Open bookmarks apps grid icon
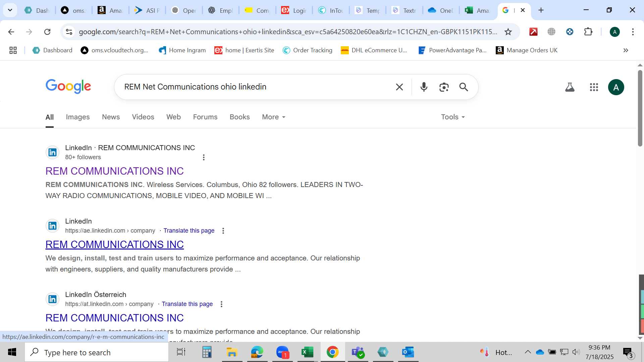The width and height of the screenshot is (644, 362). tap(13, 50)
